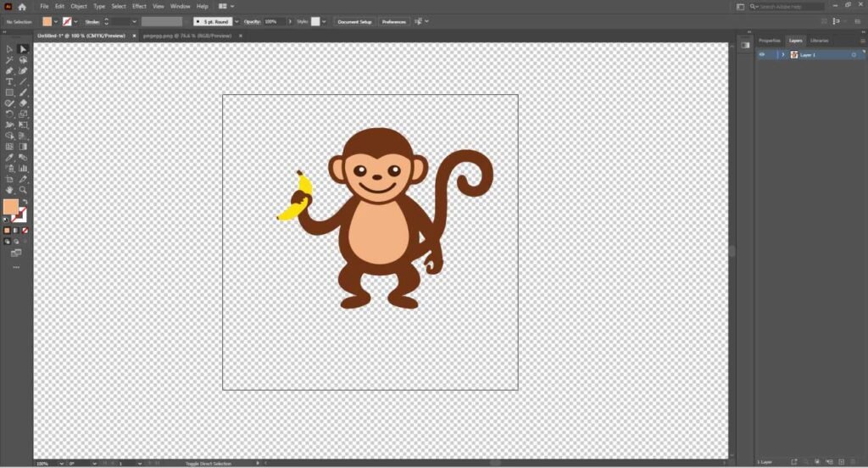Image resolution: width=868 pixels, height=468 pixels.
Task: Select the Curvature tool
Action: click(x=23, y=71)
